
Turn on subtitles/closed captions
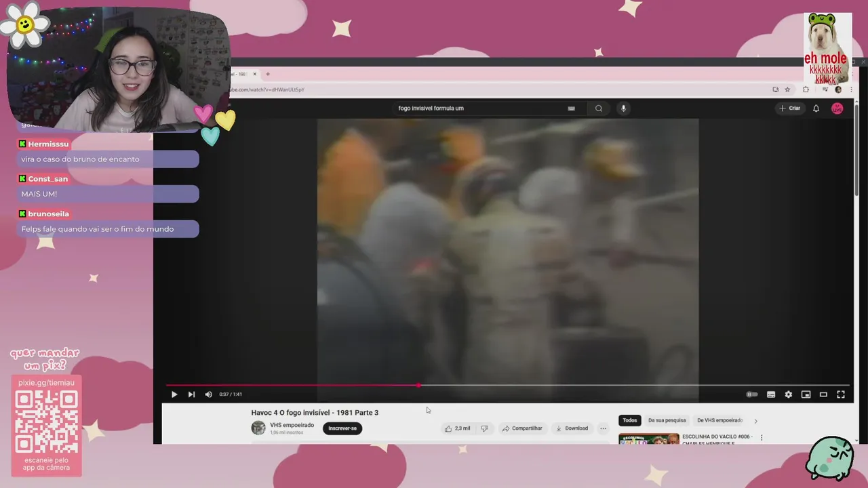(771, 394)
